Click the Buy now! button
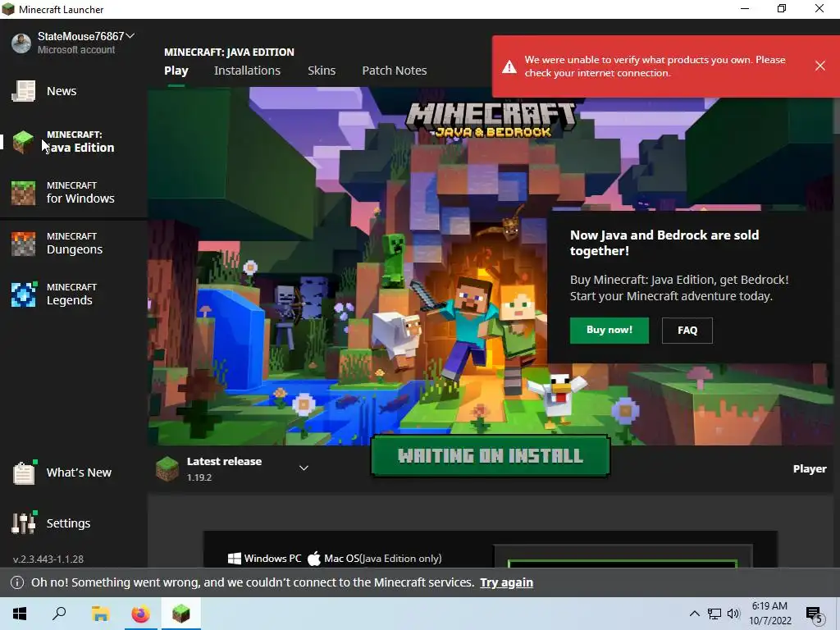840x630 pixels. pyautogui.click(x=609, y=330)
